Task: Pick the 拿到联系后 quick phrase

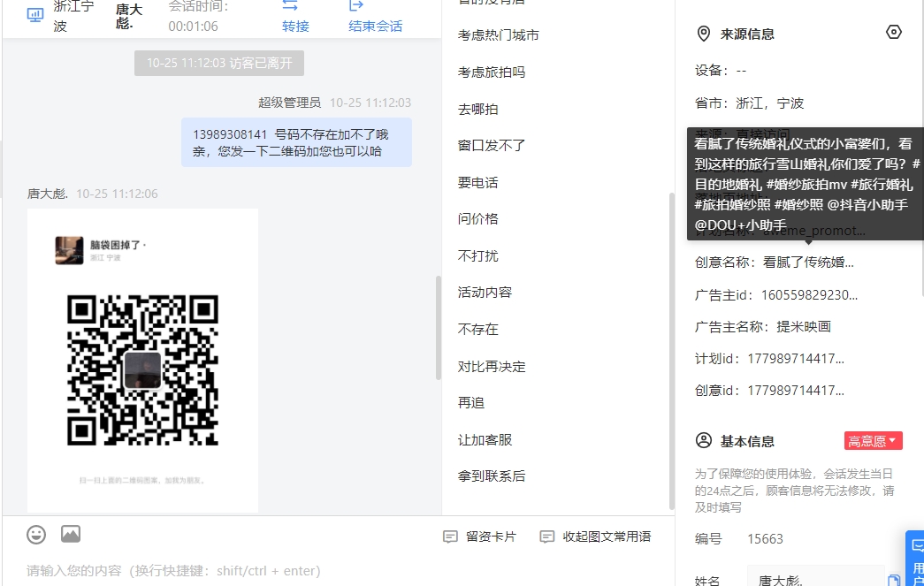Action: pos(492,476)
